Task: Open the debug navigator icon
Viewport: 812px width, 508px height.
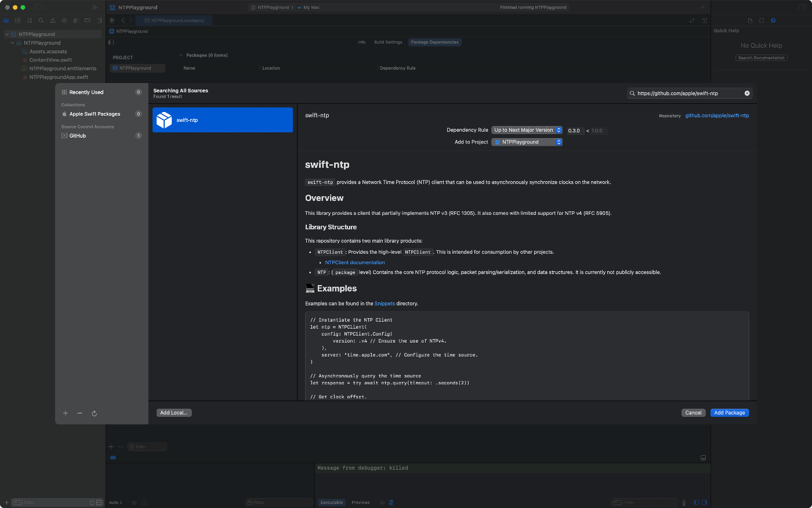Action: (x=75, y=20)
